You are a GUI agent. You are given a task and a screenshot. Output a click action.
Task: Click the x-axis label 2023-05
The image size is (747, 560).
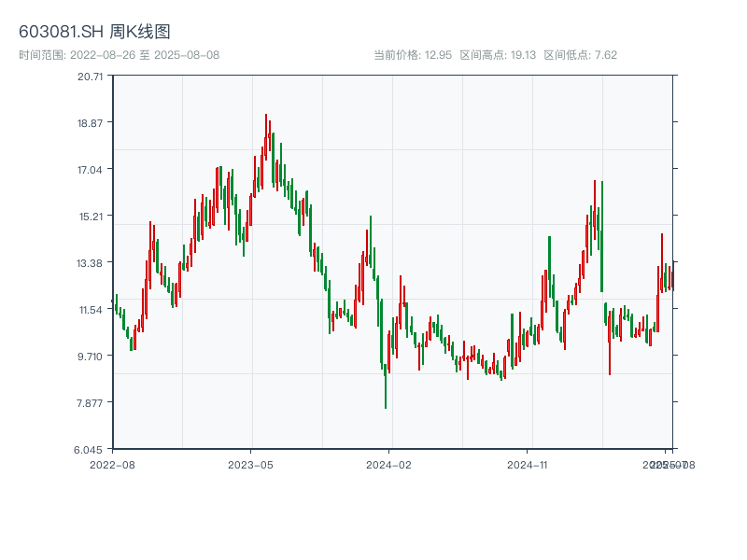pyautogui.click(x=250, y=465)
